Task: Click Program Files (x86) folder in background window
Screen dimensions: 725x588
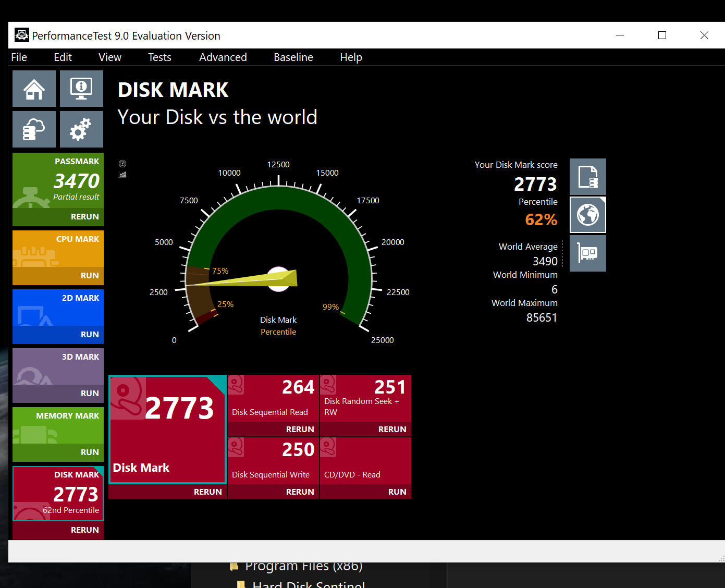Action: point(296,566)
